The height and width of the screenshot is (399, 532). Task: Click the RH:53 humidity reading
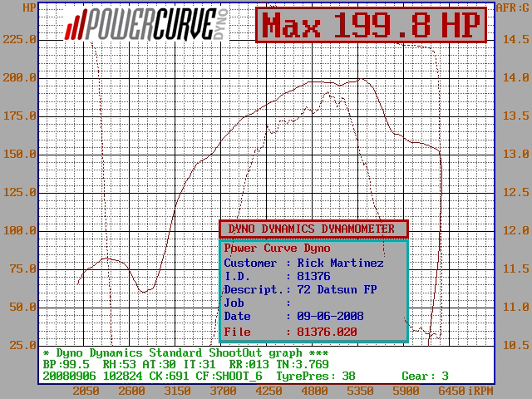pyautogui.click(x=120, y=364)
